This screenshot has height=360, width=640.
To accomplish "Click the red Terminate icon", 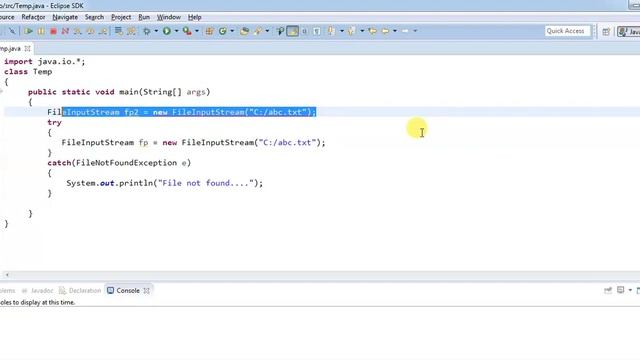I will (53, 31).
